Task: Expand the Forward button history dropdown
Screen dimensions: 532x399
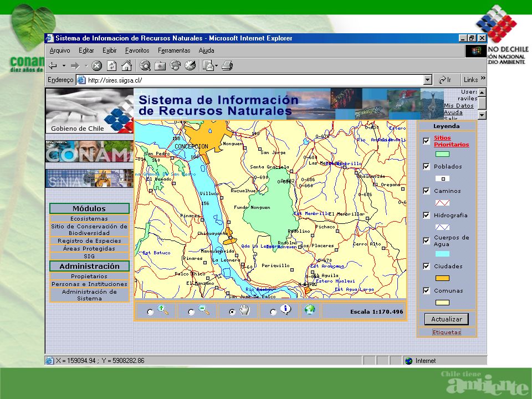Action: click(86, 66)
